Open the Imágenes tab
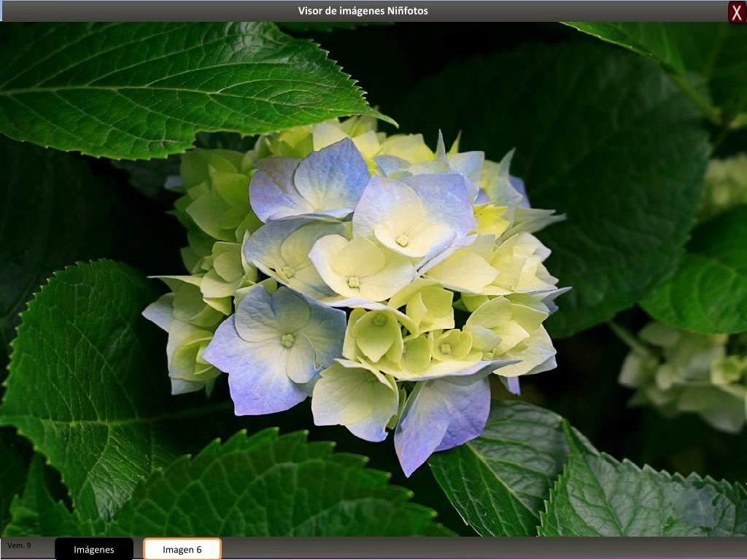Viewport: 747px width, 560px height. click(x=94, y=549)
